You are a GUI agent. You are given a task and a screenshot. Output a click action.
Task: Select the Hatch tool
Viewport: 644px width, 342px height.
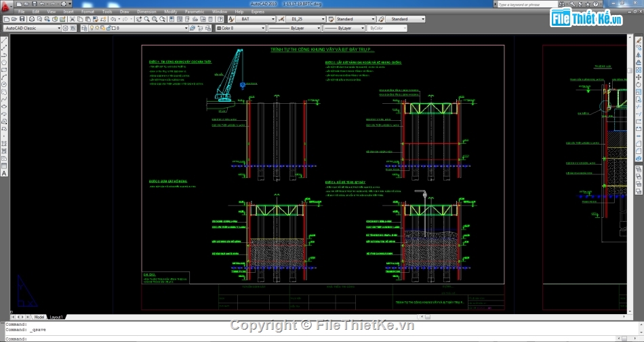(x=5, y=144)
